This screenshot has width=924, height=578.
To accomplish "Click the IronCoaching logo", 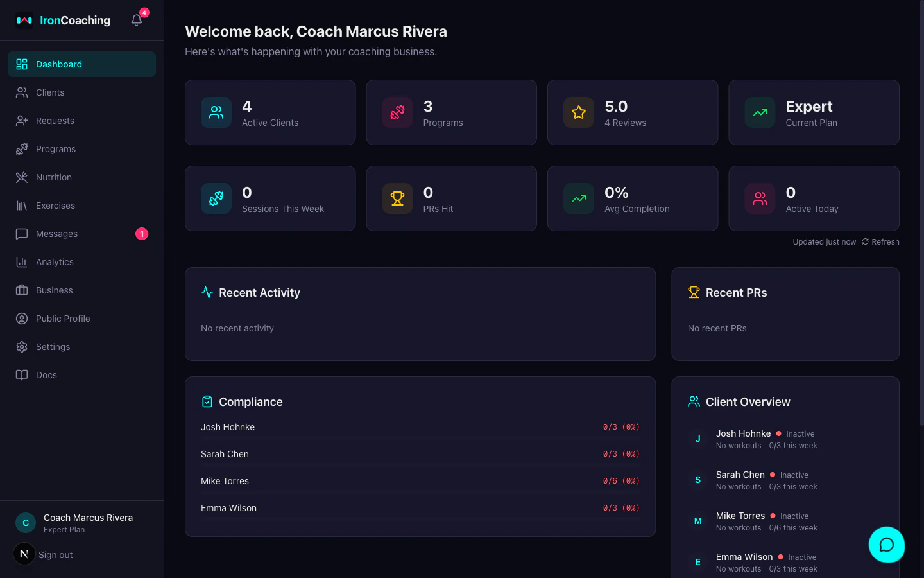I will click(x=63, y=20).
